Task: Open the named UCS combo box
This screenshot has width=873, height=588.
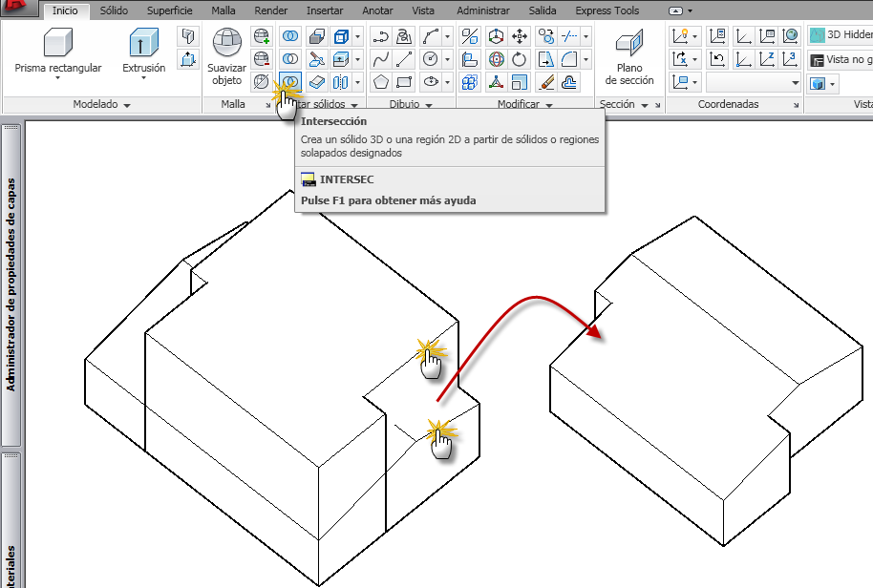Action: tap(754, 83)
